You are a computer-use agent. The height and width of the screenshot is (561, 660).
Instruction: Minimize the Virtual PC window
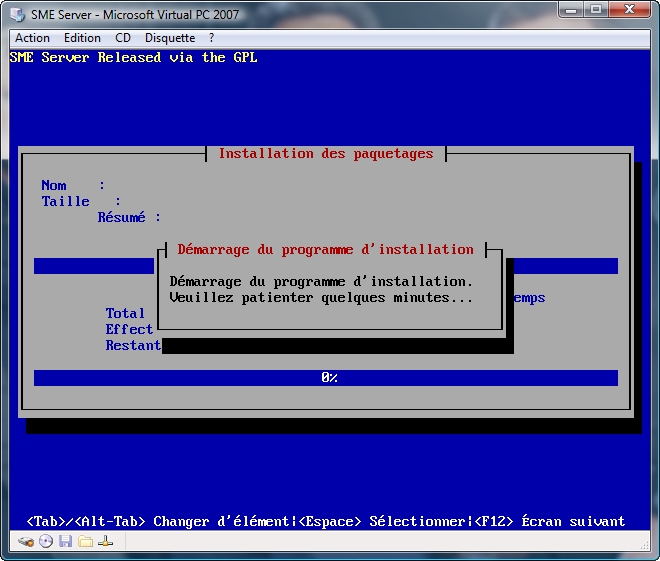pos(571,9)
